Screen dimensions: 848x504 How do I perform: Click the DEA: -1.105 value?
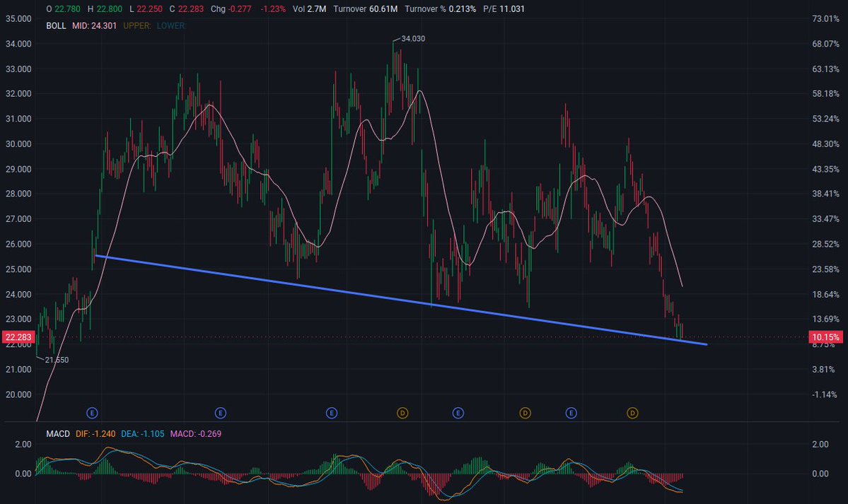(x=142, y=434)
